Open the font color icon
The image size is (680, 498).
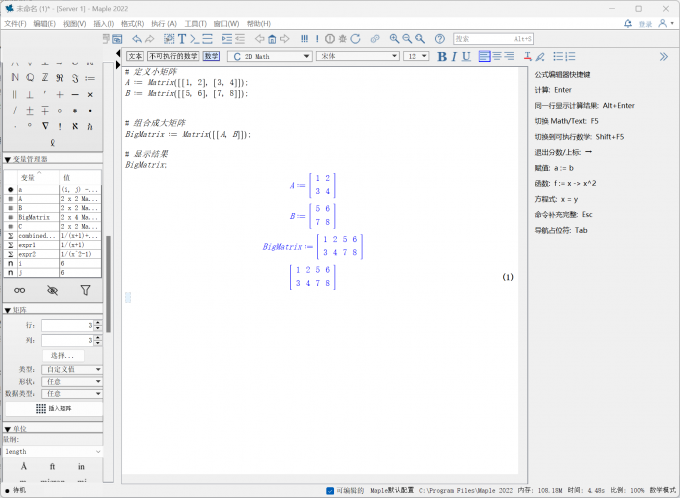coord(527,56)
